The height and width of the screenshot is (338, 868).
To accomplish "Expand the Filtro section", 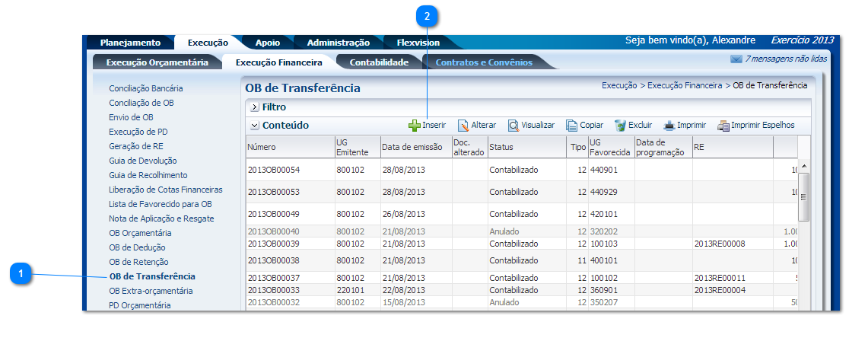I will point(255,107).
